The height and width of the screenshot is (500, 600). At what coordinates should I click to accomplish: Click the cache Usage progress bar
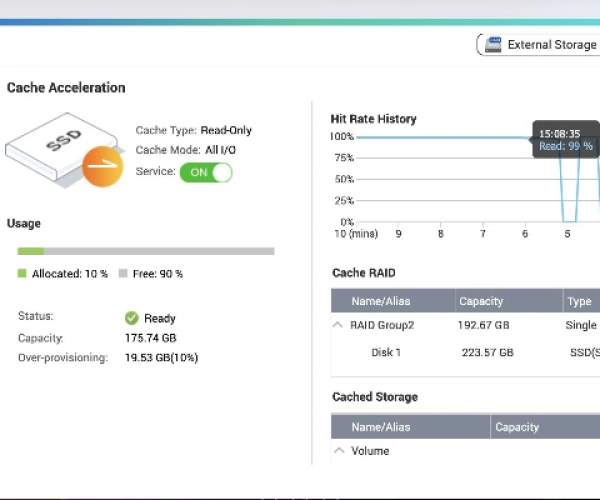pyautogui.click(x=145, y=251)
